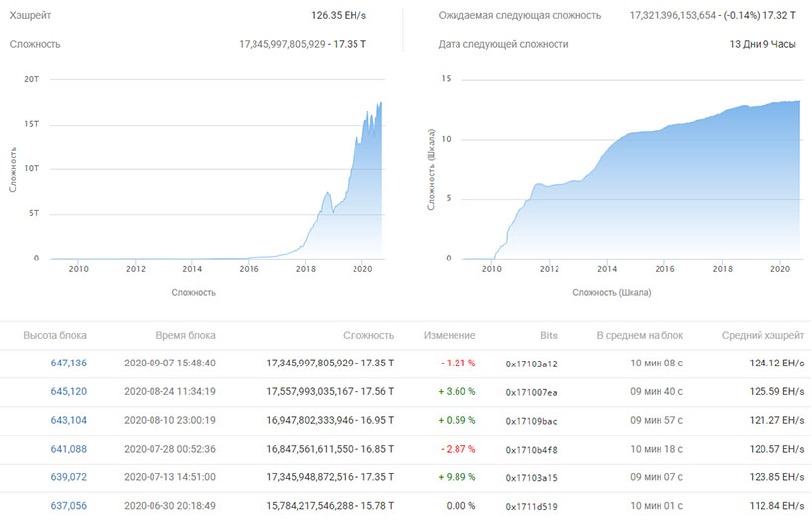Click the Изменение column header
Viewport: 812px width, 520px height.
click(450, 335)
